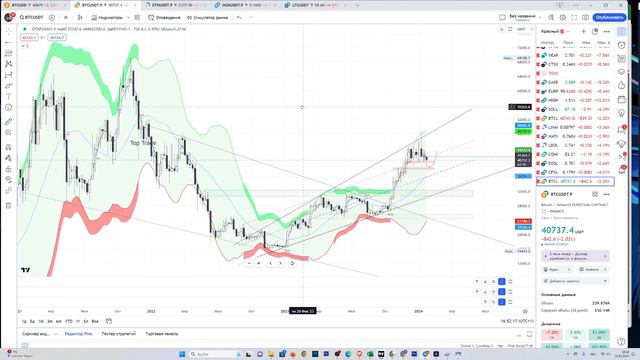Select the brush drawing tool
The width and height of the screenshot is (640, 360).
pyautogui.click(x=9, y=86)
